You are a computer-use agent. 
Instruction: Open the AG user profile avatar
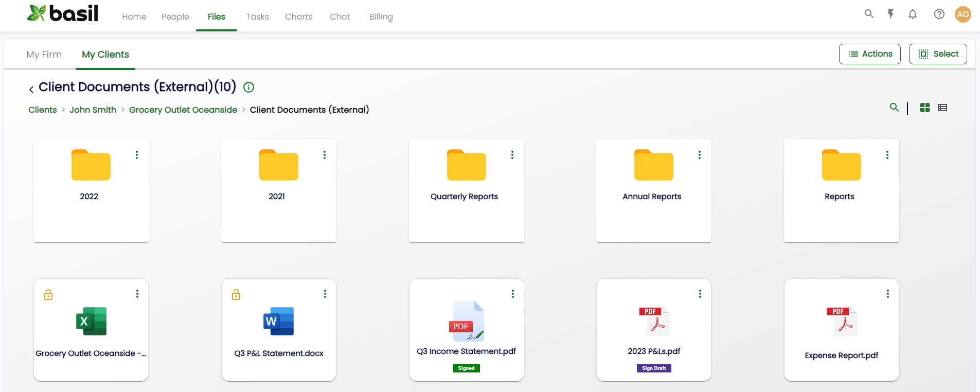963,14
